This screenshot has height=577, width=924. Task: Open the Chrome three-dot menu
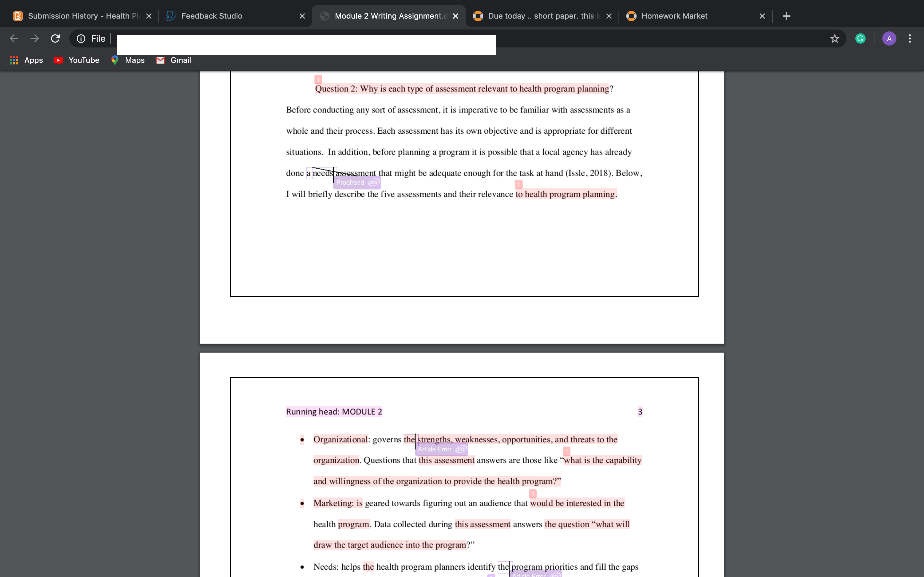pyautogui.click(x=910, y=38)
